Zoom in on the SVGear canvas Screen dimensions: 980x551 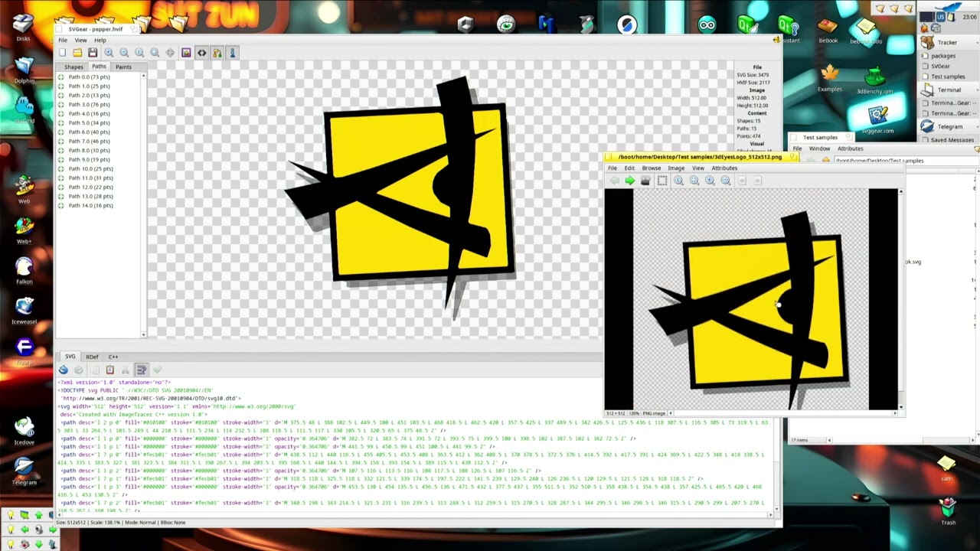point(109,53)
